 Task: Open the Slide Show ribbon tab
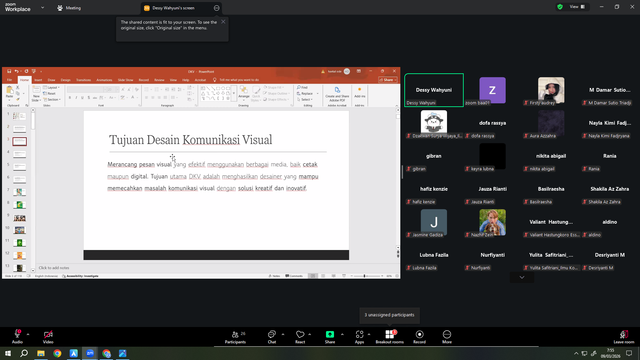coord(126,80)
